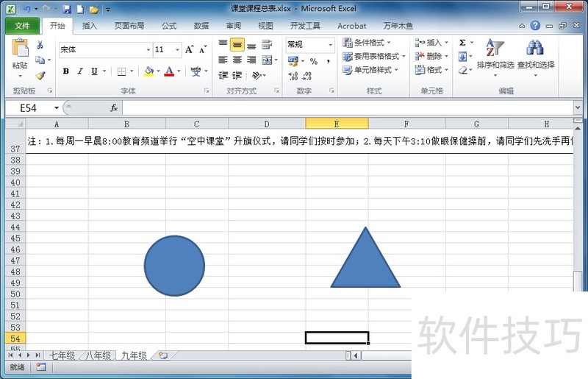Image resolution: width=588 pixels, height=379 pixels.
Task: Open 查找和选择 find and select
Action: (x=536, y=57)
